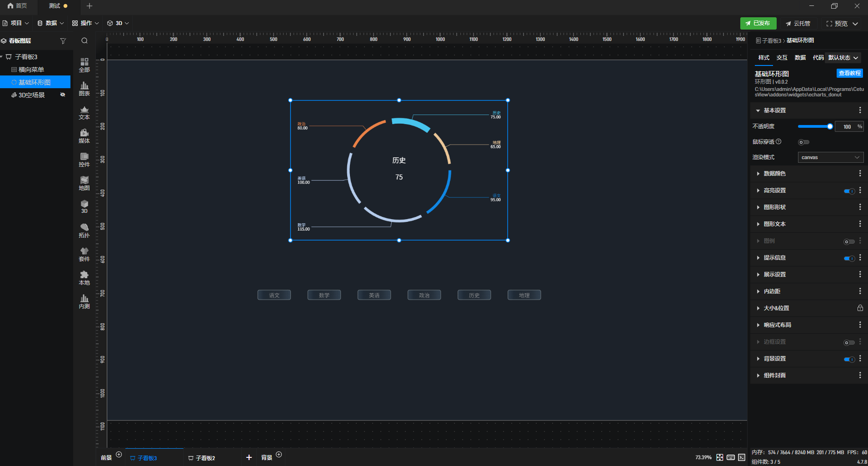Image resolution: width=868 pixels, height=466 pixels.
Task: Open the 渲染模式 canvas dropdown
Action: pos(831,157)
